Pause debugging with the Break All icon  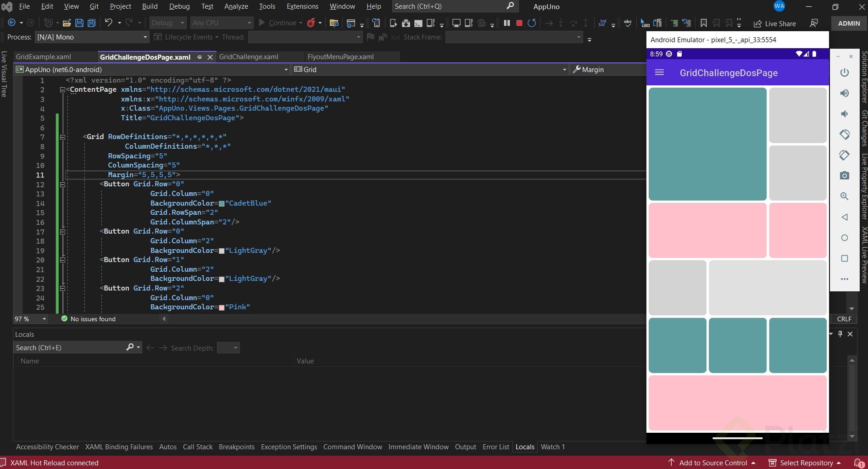click(x=507, y=23)
